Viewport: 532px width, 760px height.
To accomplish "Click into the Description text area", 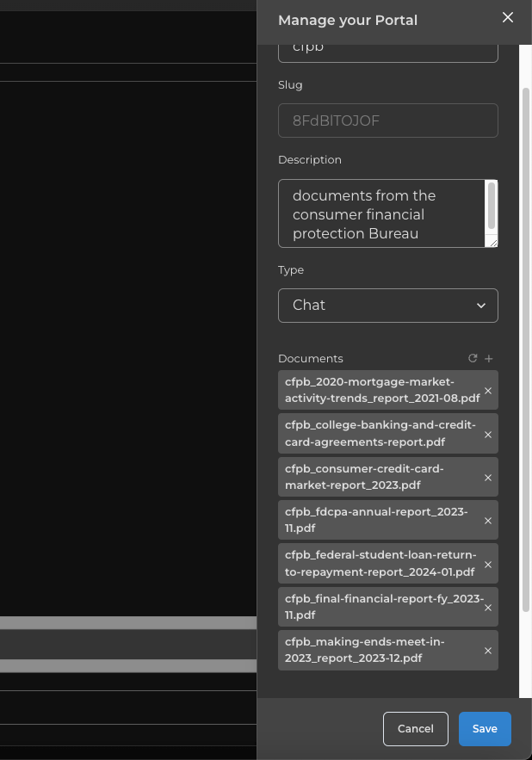I will click(379, 213).
